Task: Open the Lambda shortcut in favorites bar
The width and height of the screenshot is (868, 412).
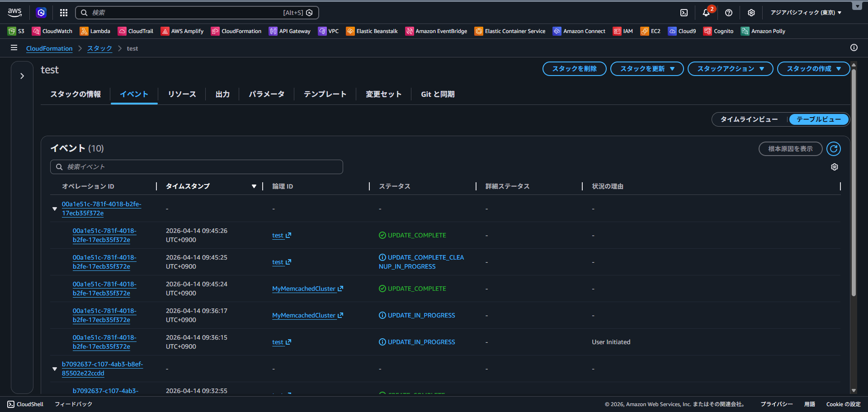Action: point(95,31)
